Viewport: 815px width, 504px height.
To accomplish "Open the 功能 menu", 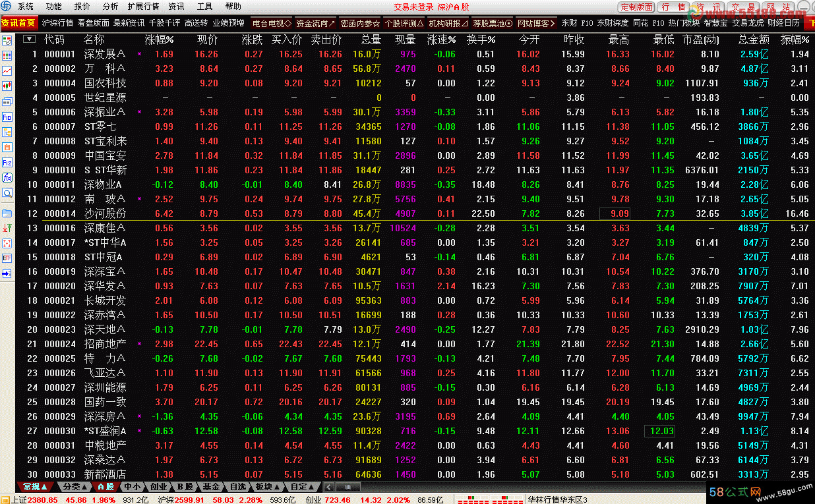I will coord(53,7).
